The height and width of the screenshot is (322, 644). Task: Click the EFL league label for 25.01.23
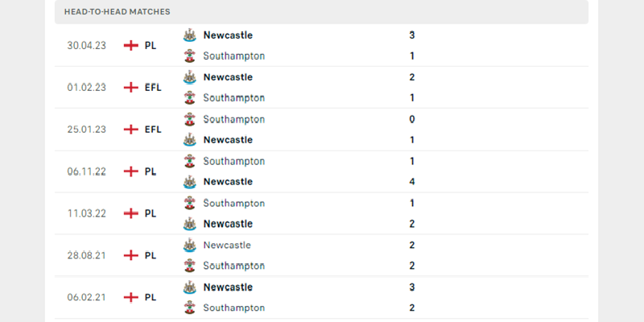click(x=153, y=130)
